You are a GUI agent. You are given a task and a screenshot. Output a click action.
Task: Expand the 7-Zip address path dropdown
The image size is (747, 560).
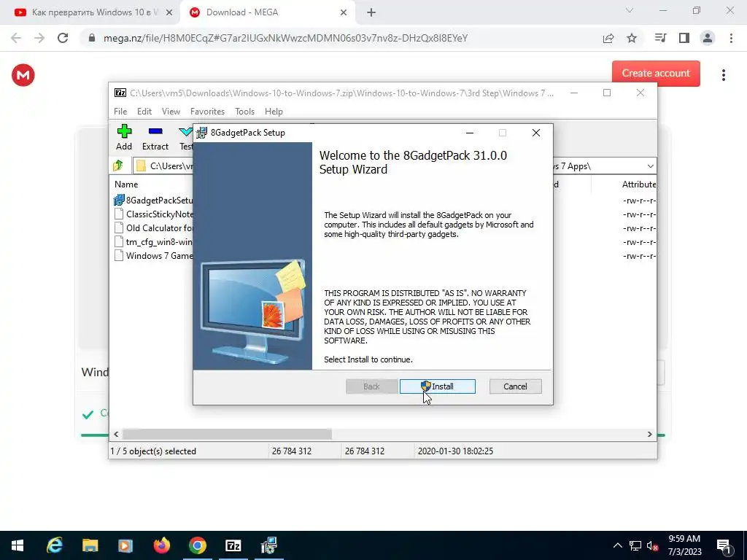[650, 166]
